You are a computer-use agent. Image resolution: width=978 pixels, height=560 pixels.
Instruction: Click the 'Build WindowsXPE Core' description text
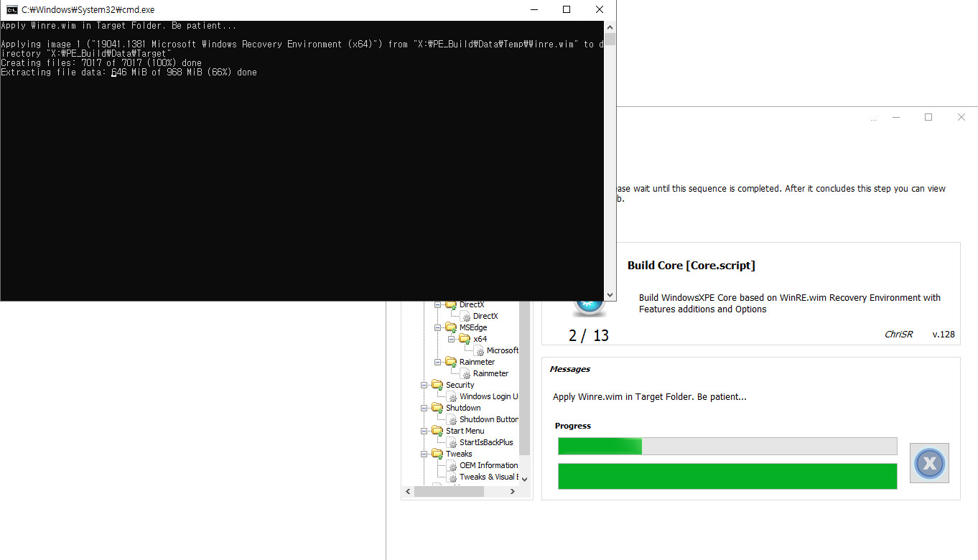coord(790,303)
